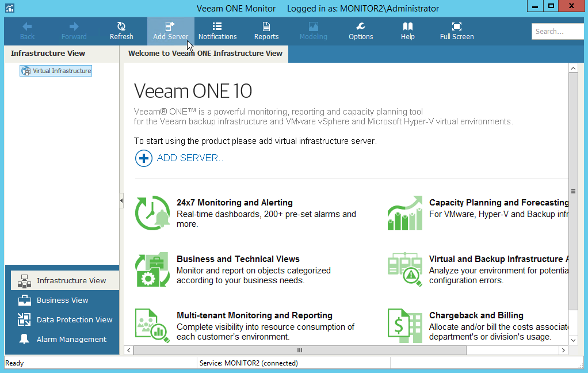Click the Infrastructure View network icon
Viewport: 588px width, 373px height.
24,281
